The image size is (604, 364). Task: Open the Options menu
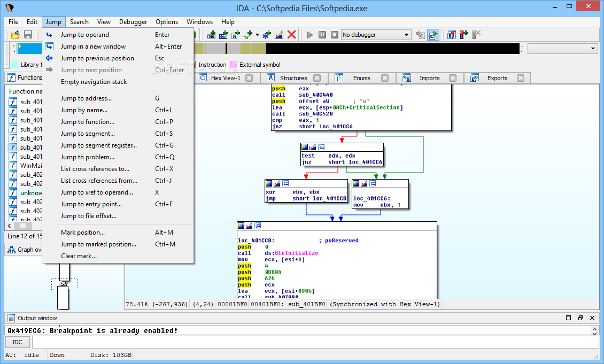point(167,22)
